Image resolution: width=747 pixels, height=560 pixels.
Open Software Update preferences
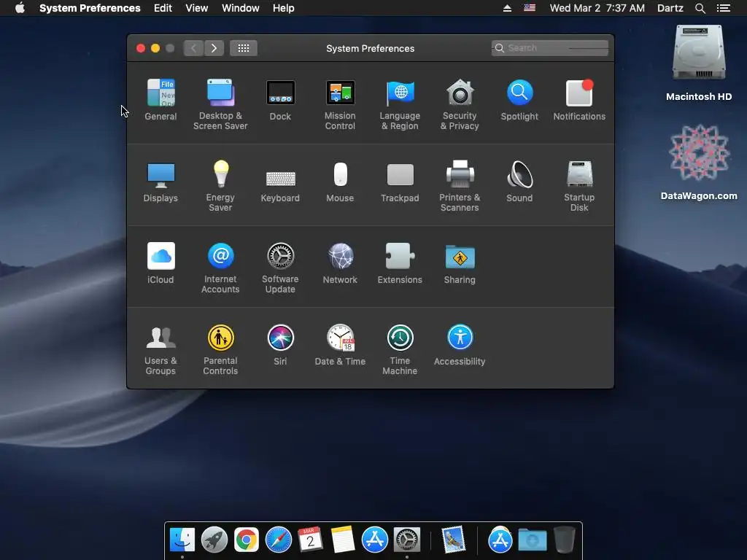tap(280, 268)
